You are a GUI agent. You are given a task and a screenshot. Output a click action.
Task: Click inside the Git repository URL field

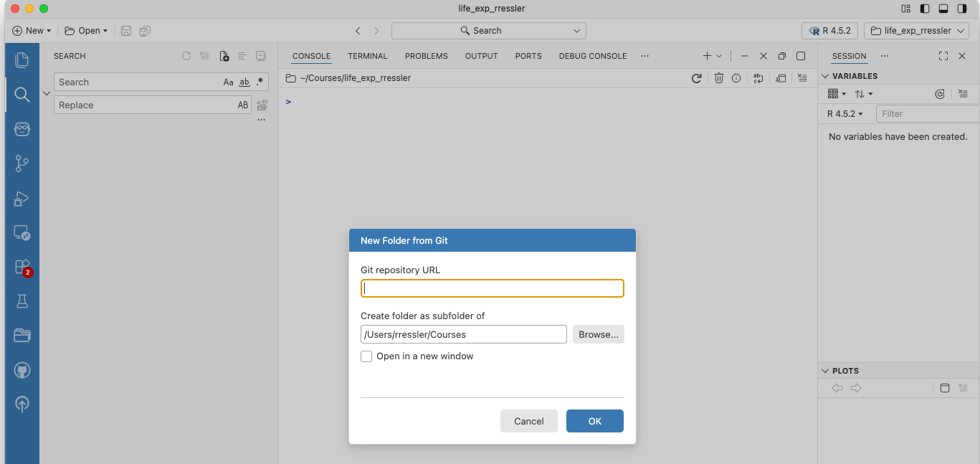[492, 288]
